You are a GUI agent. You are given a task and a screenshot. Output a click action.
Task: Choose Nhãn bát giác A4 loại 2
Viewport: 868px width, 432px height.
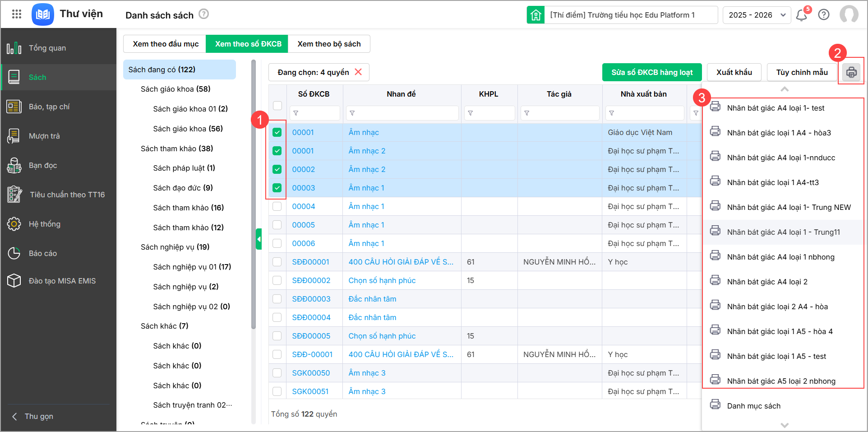coord(783,282)
